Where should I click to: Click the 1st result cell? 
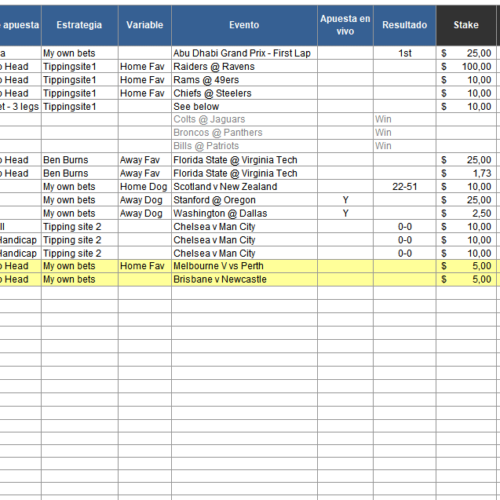pyautogui.click(x=404, y=53)
